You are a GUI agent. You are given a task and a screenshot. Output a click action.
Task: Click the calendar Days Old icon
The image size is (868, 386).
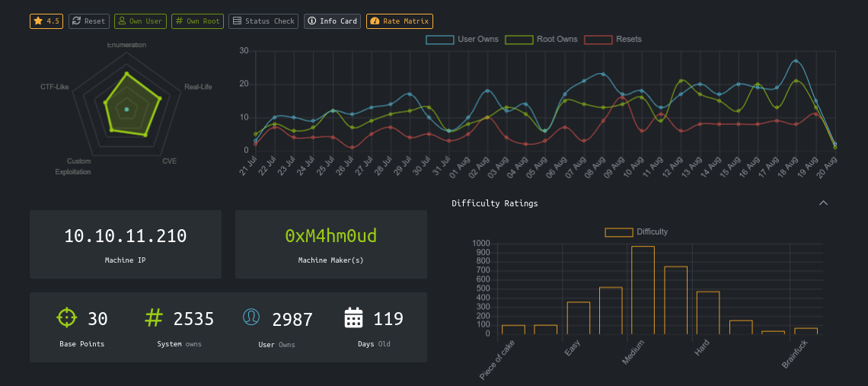pos(353,317)
